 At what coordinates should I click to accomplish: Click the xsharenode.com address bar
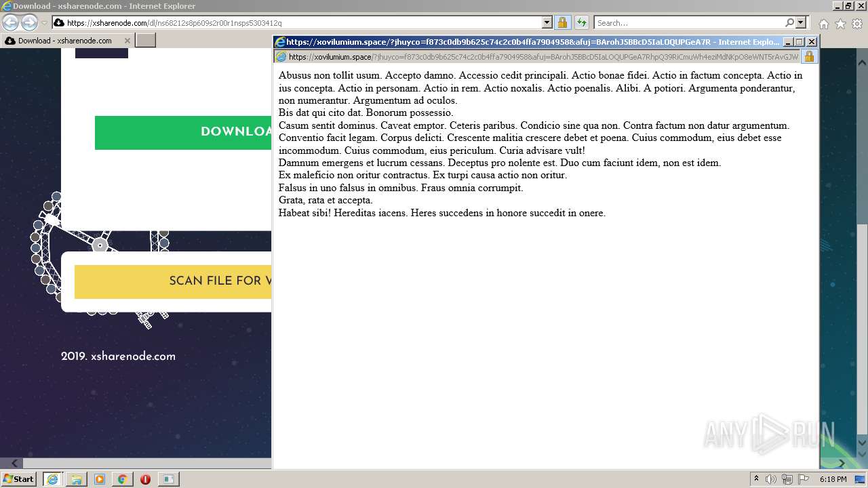coord(296,23)
